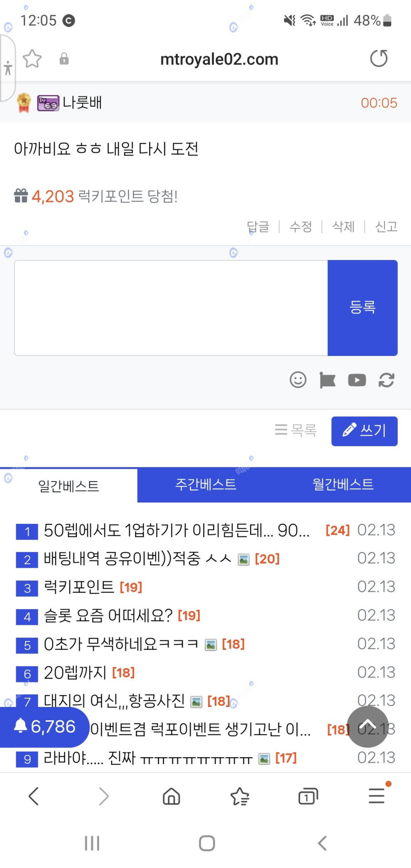The width and height of the screenshot is (411, 868).
Task: Click the 답글 reply link
Action: coord(258,226)
